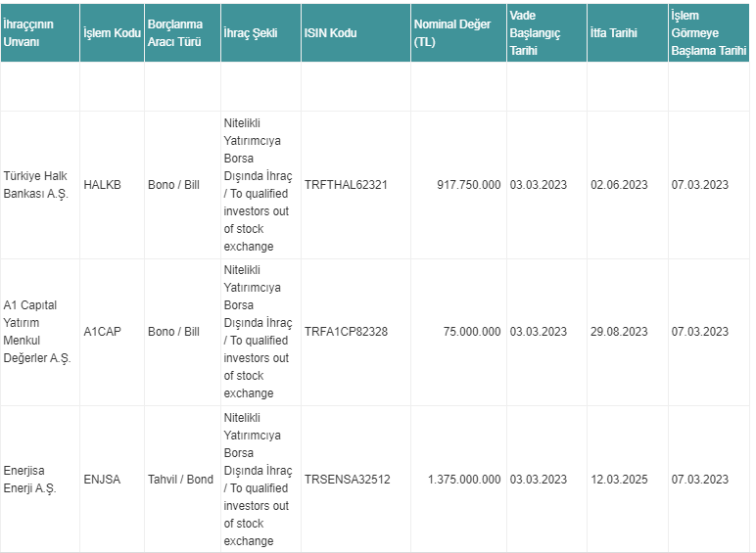The image size is (756, 553).
Task: Click the Borçlanma Aracı Türü header
Action: coord(182,32)
